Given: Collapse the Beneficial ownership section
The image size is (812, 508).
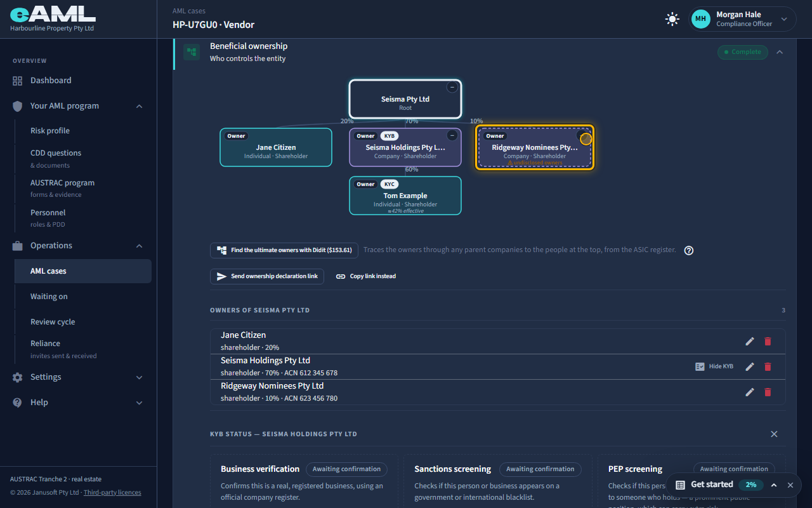Looking at the screenshot, I should [780, 52].
